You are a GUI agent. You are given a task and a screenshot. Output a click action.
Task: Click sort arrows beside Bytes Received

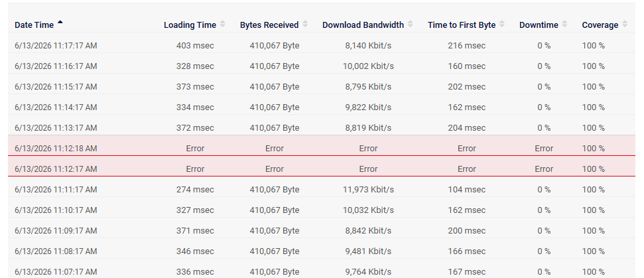305,25
